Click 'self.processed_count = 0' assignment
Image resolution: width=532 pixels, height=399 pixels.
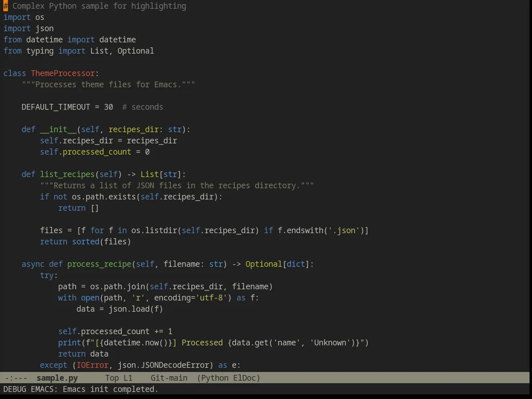coord(95,152)
